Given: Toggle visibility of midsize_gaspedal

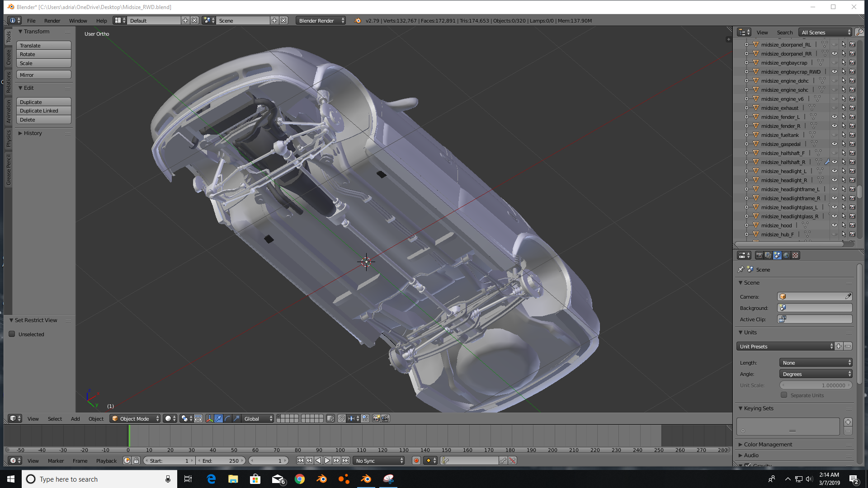Looking at the screenshot, I should (835, 144).
